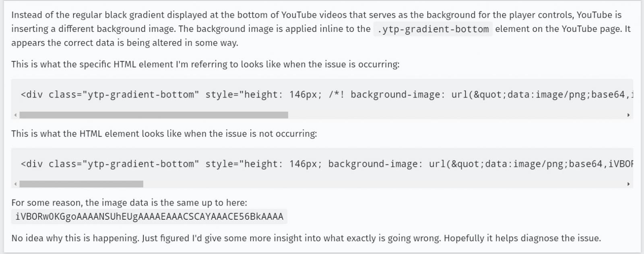This screenshot has width=644, height=254.
Task: Click empty scrollbar track in first code block
Action: tap(456, 115)
